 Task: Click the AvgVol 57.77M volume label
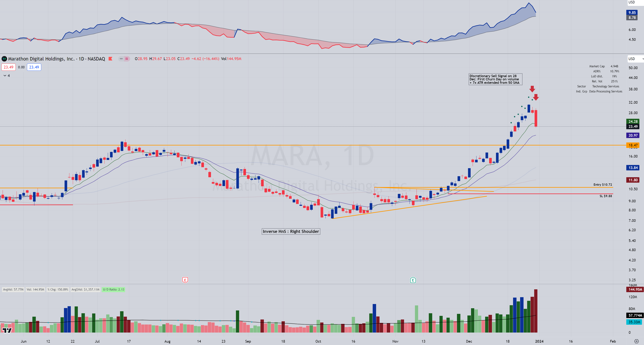click(13, 290)
